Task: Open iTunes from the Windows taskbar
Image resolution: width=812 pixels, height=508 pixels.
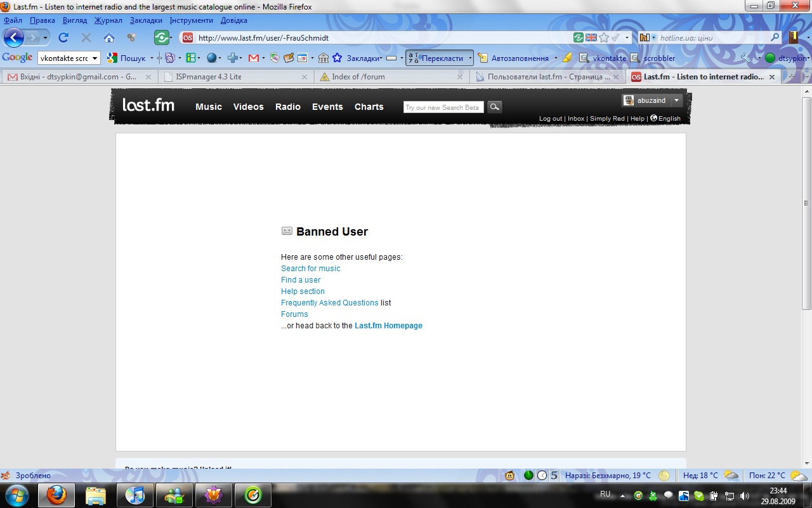Action: tap(135, 495)
